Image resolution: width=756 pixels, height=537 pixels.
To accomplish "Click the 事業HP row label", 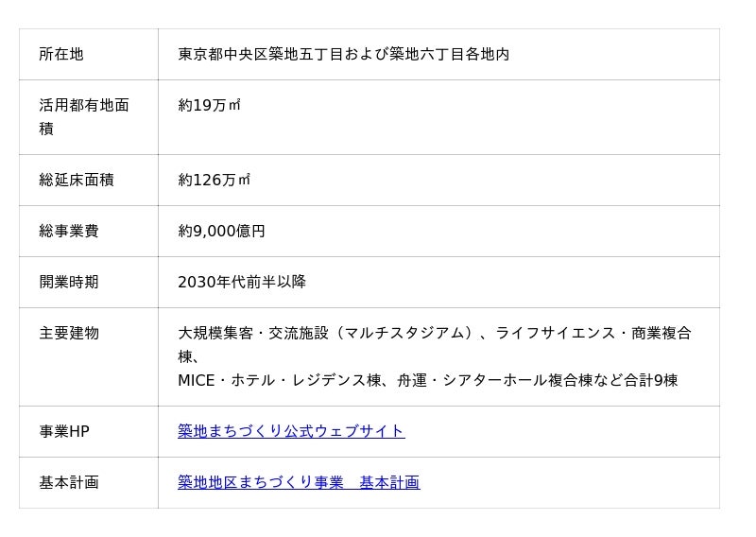I will (64, 431).
